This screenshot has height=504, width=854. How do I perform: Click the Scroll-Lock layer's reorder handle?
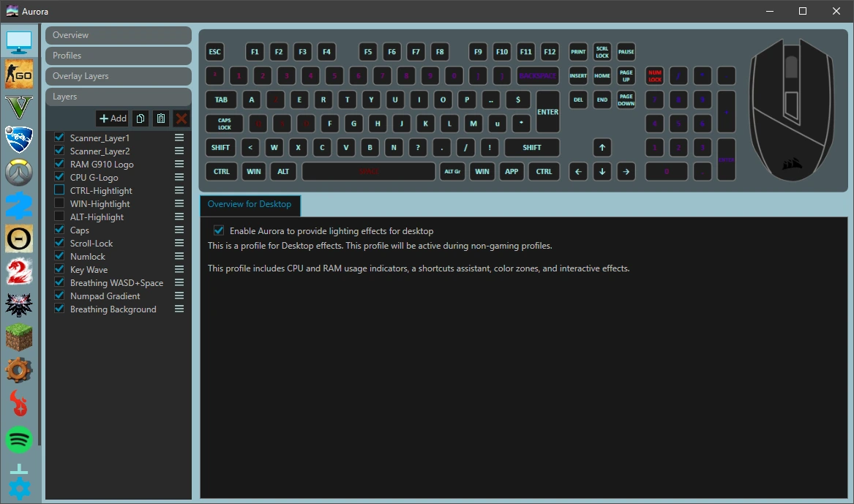tap(179, 243)
